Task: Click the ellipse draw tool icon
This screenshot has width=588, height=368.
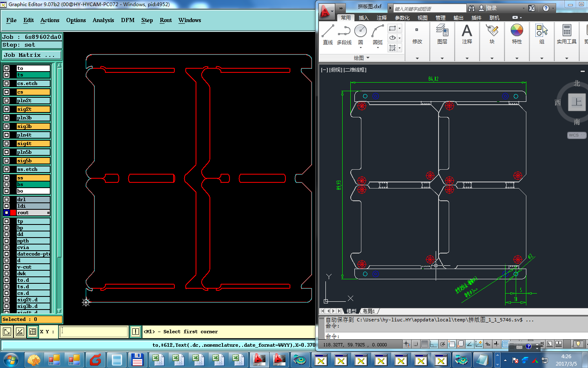Action: pos(392,38)
